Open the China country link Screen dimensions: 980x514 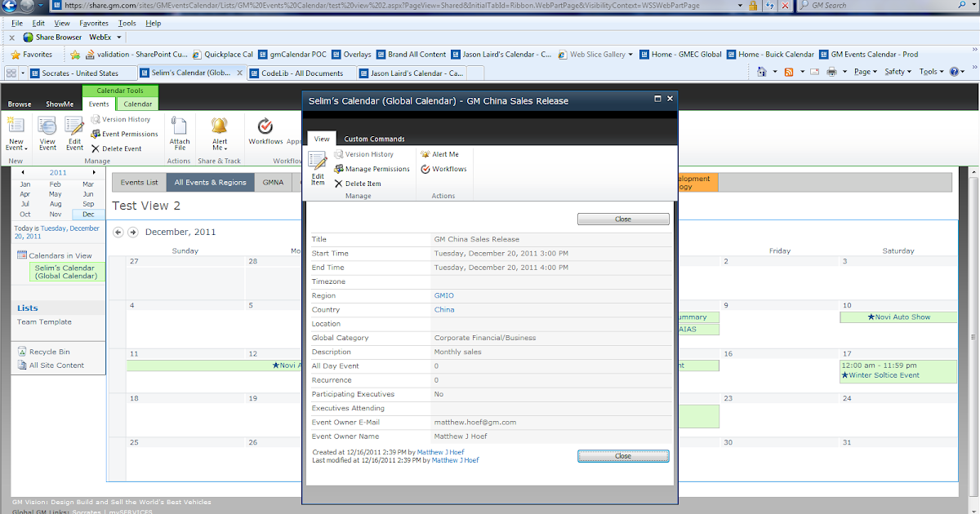pyautogui.click(x=444, y=310)
